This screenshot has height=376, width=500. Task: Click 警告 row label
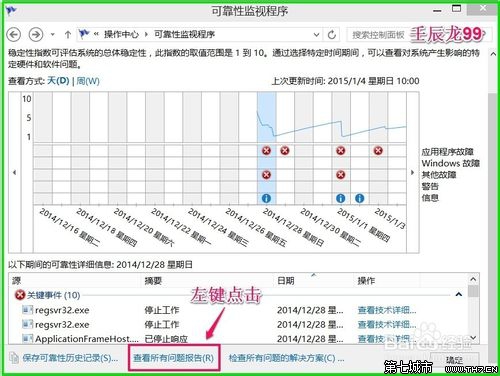click(430, 186)
